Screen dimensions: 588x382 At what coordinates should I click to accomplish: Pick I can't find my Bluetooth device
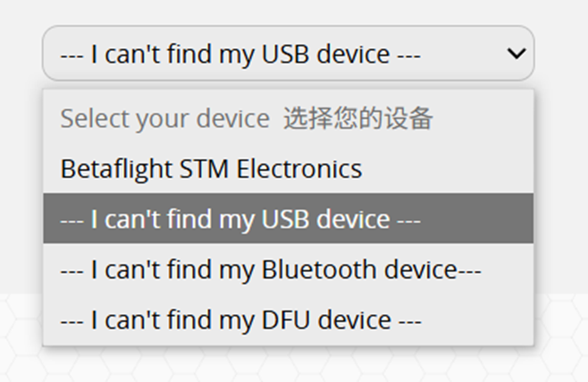[288, 268]
